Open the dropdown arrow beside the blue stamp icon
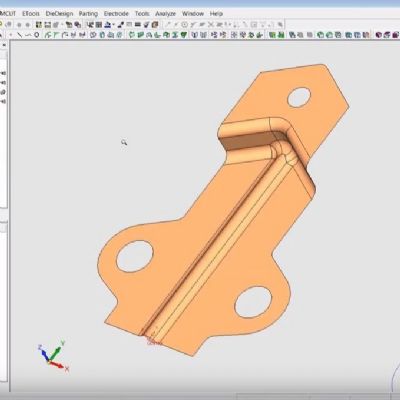400x400 pixels. click(x=113, y=25)
